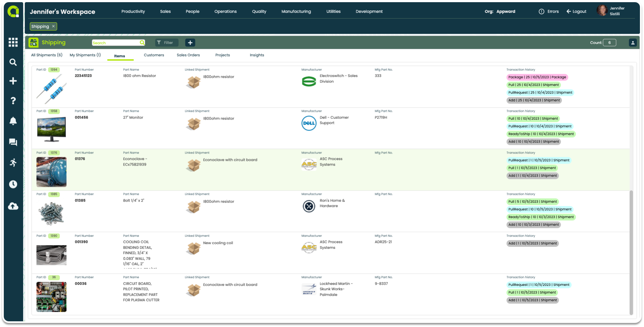The height and width of the screenshot is (327, 644).
Task: Open the help question mark icon
Action: pos(13,101)
